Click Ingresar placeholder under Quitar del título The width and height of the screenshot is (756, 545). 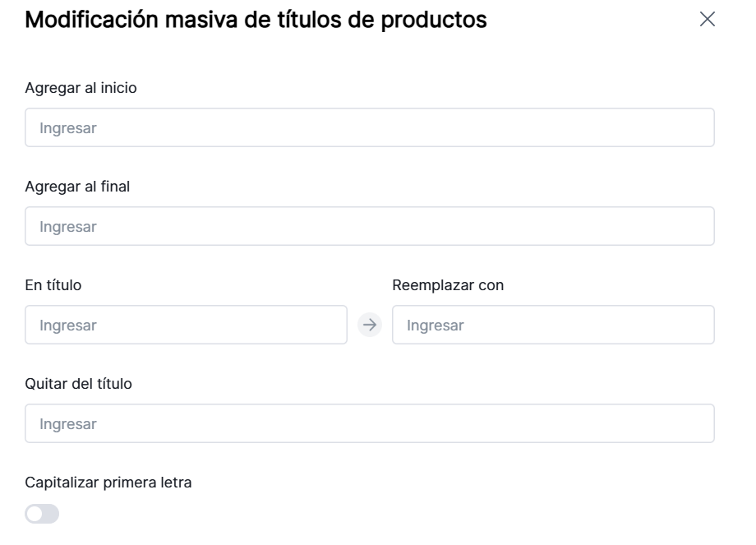click(x=68, y=424)
